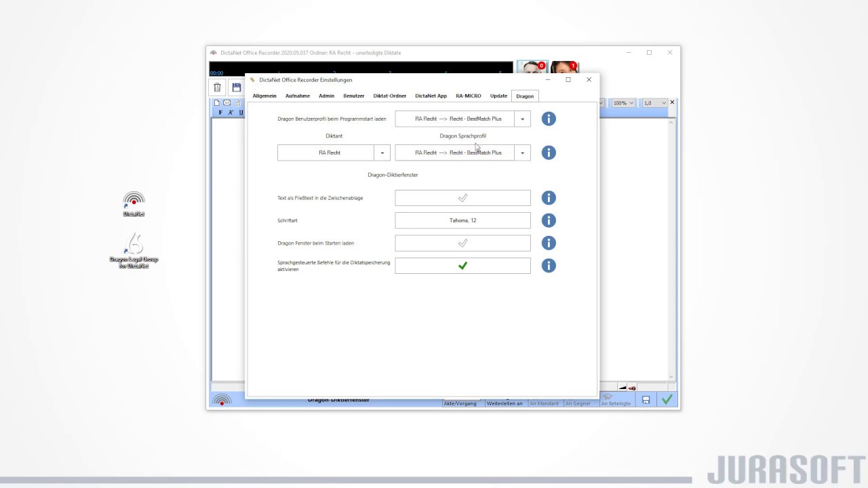Click the floppy save icon in recorder toolbar

point(236,87)
